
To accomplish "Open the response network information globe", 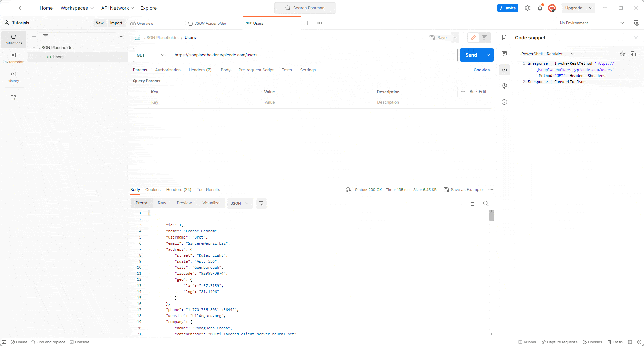I will [348, 190].
